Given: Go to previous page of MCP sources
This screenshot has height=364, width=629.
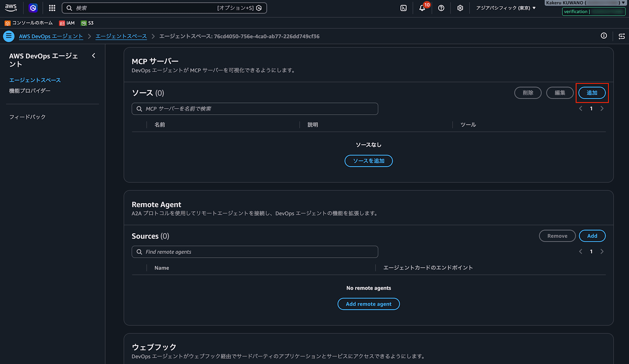Looking at the screenshot, I should 581,108.
